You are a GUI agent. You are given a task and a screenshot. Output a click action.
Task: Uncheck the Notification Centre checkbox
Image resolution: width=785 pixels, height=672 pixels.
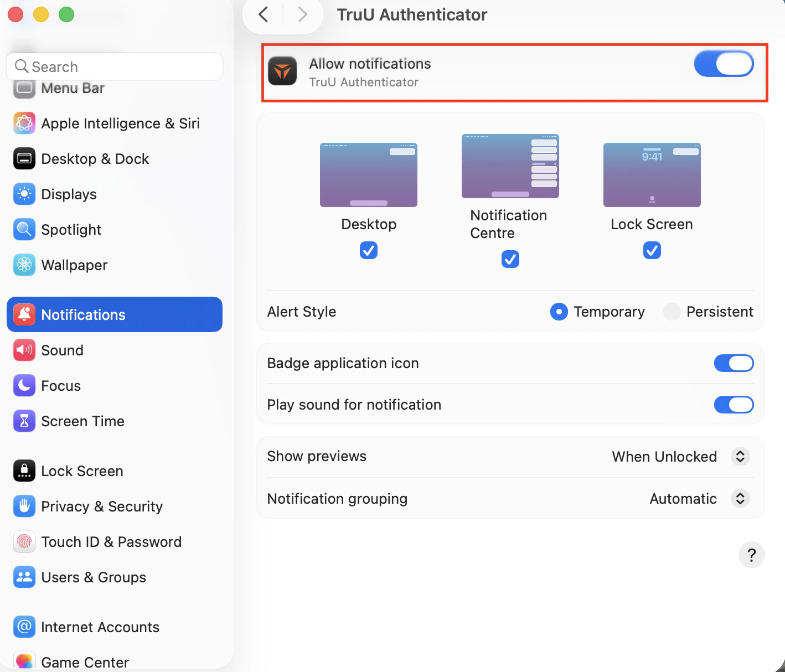tap(510, 259)
